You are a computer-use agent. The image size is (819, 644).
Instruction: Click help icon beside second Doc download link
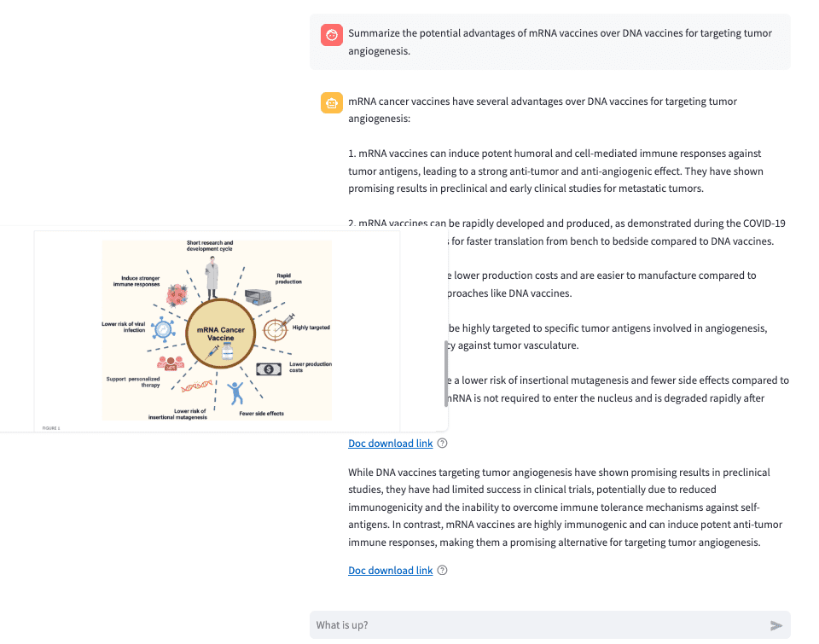[442, 571]
